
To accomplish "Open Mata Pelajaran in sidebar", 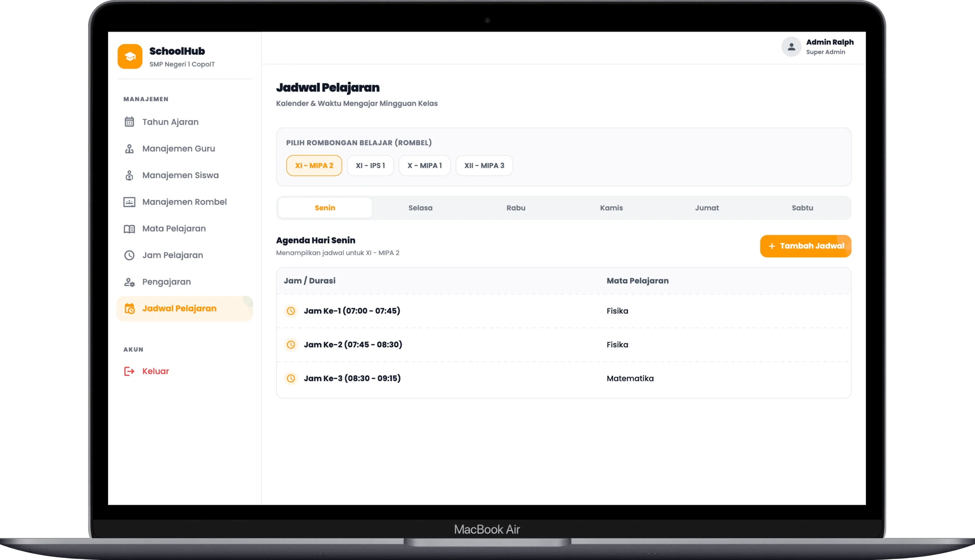I will click(185, 229).
